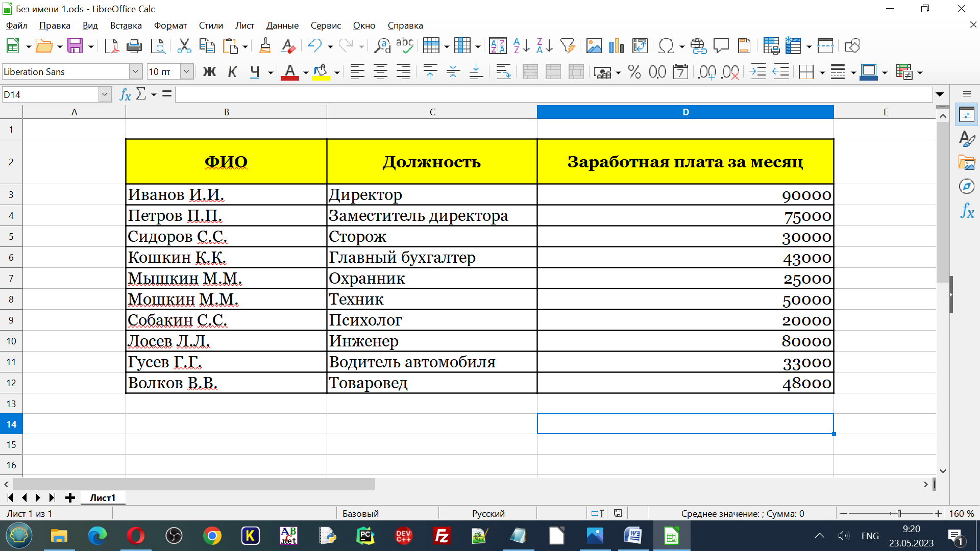
Task: Toggle Center Horizontally alignment
Action: pos(380,72)
